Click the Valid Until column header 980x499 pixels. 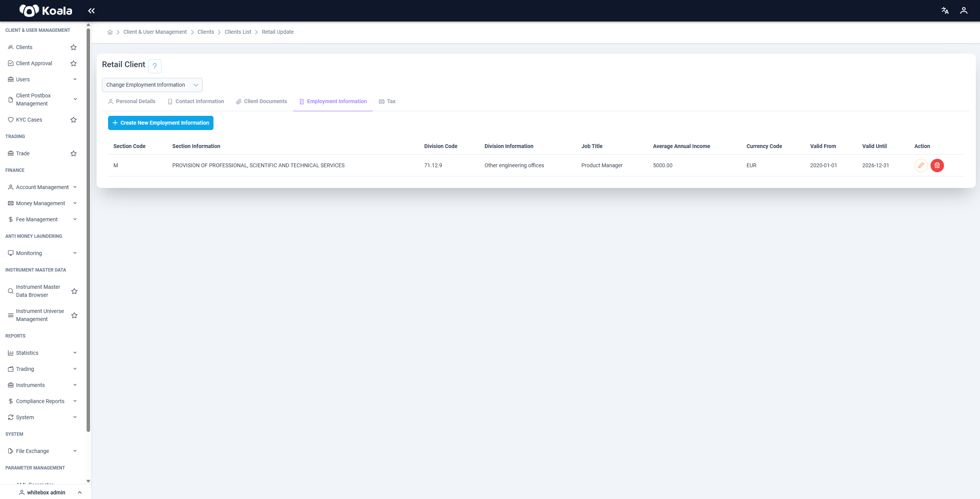pyautogui.click(x=874, y=146)
